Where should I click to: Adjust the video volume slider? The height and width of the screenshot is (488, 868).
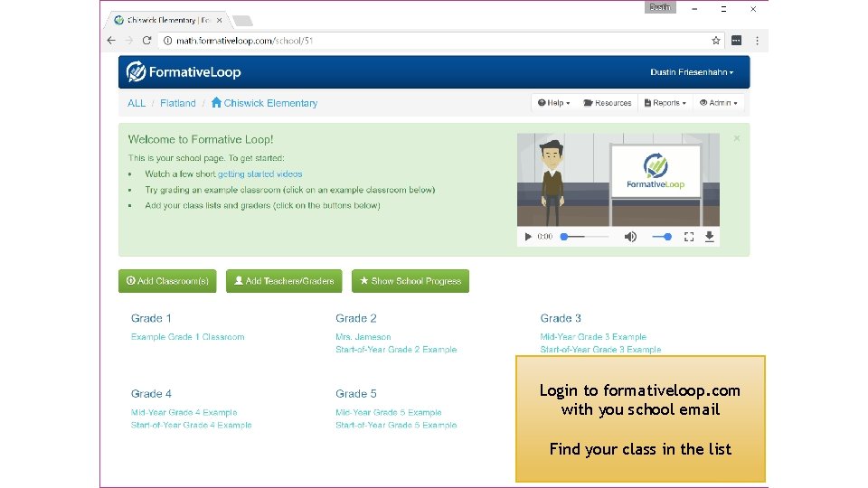[x=662, y=237]
